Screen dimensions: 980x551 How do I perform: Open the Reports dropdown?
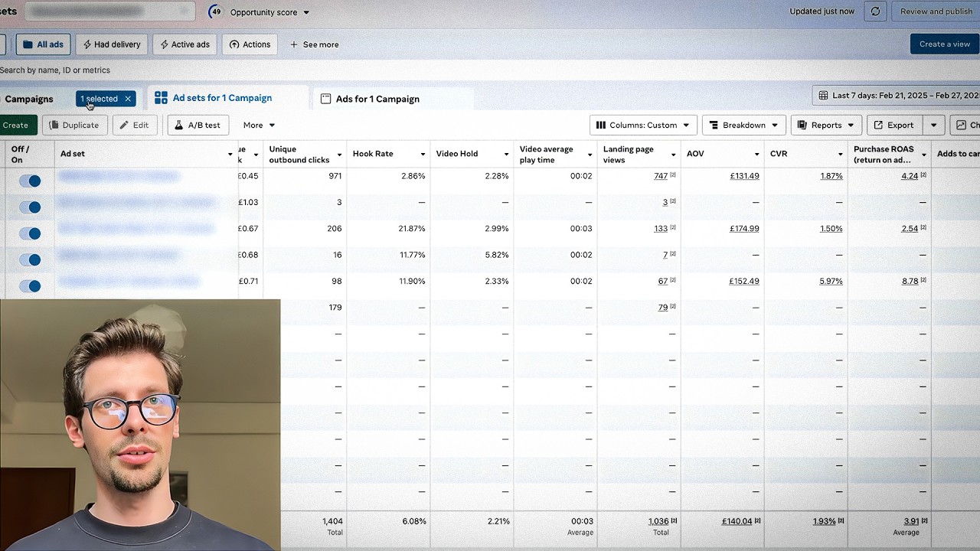(826, 125)
